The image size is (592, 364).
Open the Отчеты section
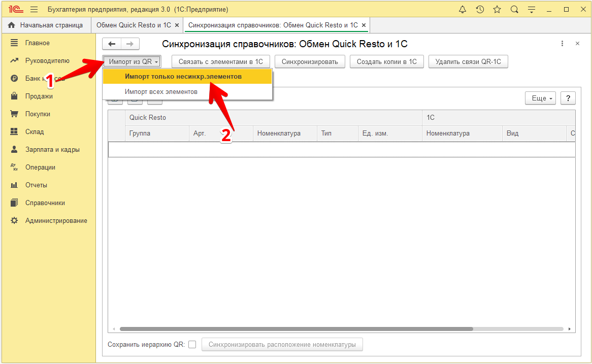pos(36,185)
